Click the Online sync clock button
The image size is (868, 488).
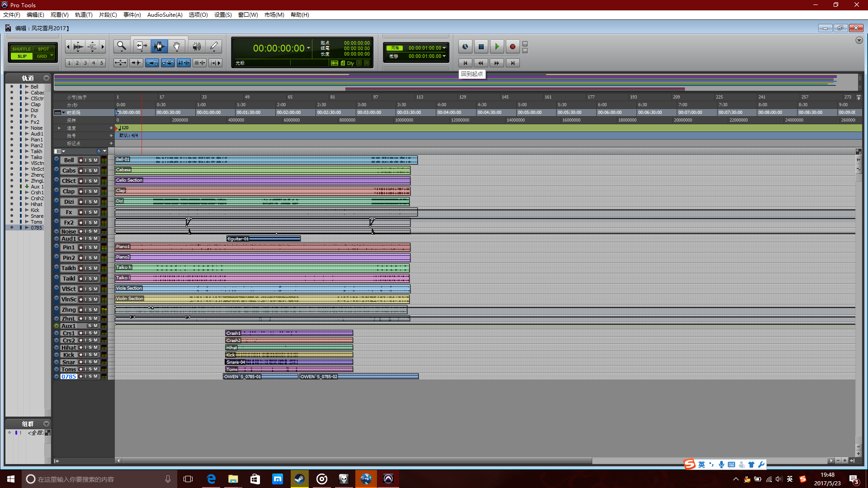point(465,47)
